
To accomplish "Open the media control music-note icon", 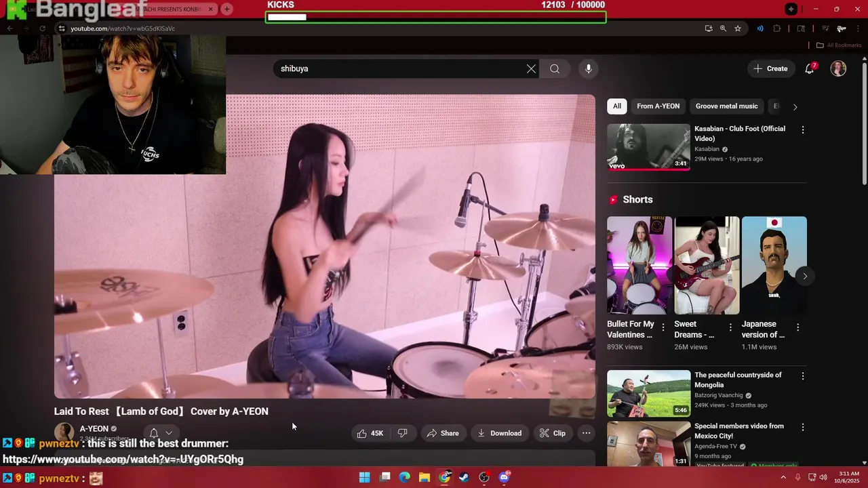I will click(825, 28).
